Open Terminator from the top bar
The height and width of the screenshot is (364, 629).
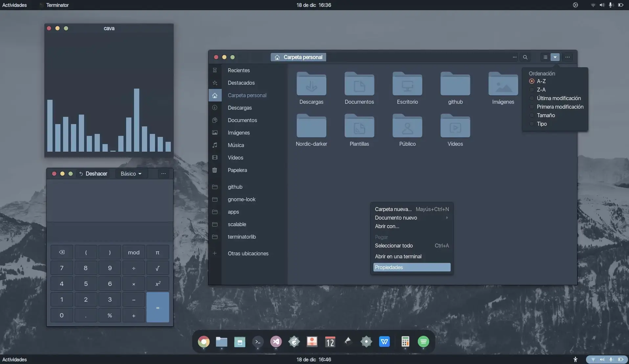(57, 5)
